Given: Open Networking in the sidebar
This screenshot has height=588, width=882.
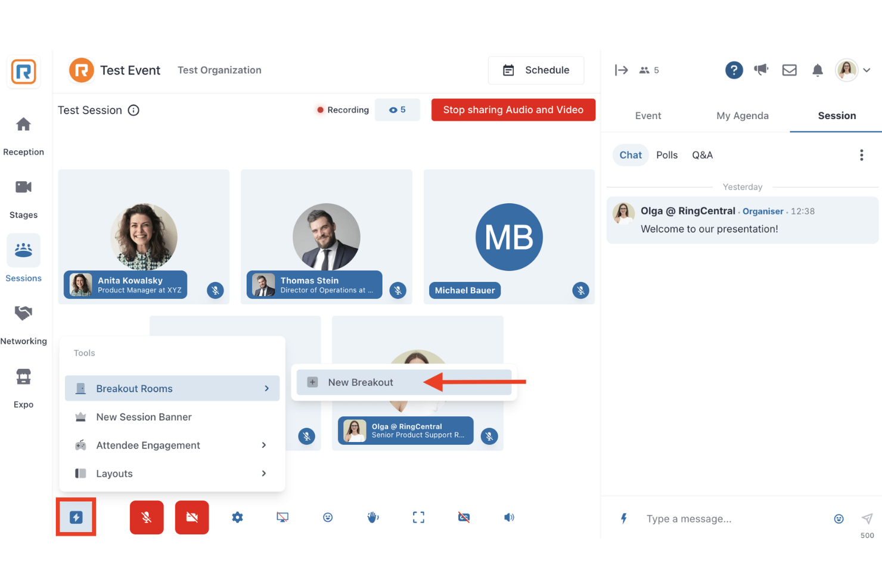Looking at the screenshot, I should coord(23,325).
